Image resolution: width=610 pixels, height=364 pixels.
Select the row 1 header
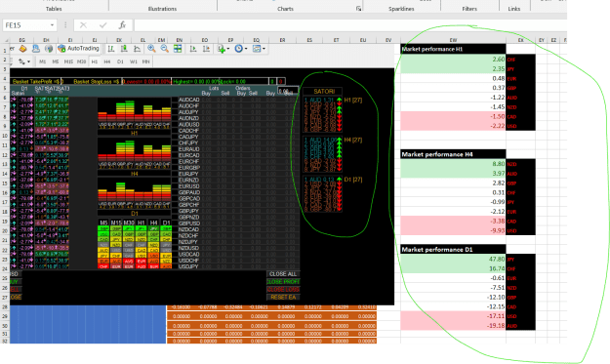[5, 50]
